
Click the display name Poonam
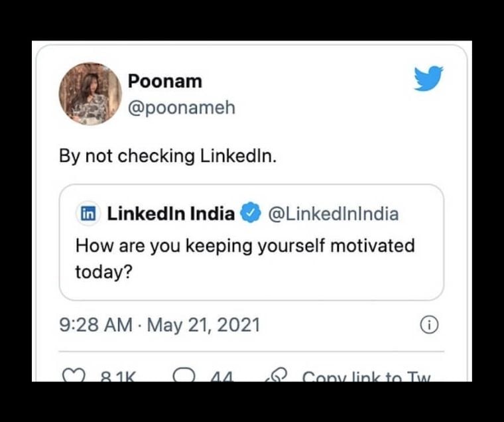pos(165,81)
